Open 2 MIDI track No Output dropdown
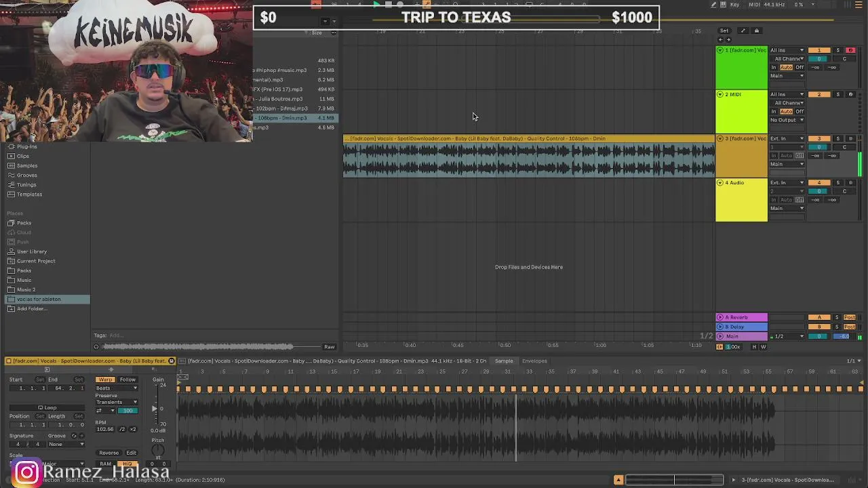Screen dimensions: 868x488 tap(787, 120)
